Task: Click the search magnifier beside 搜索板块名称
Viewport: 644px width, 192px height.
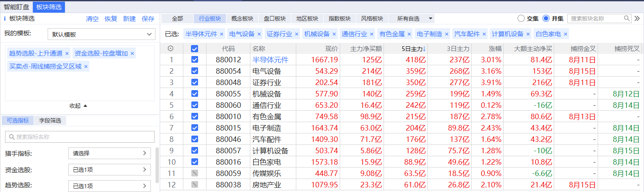Action: [627, 19]
